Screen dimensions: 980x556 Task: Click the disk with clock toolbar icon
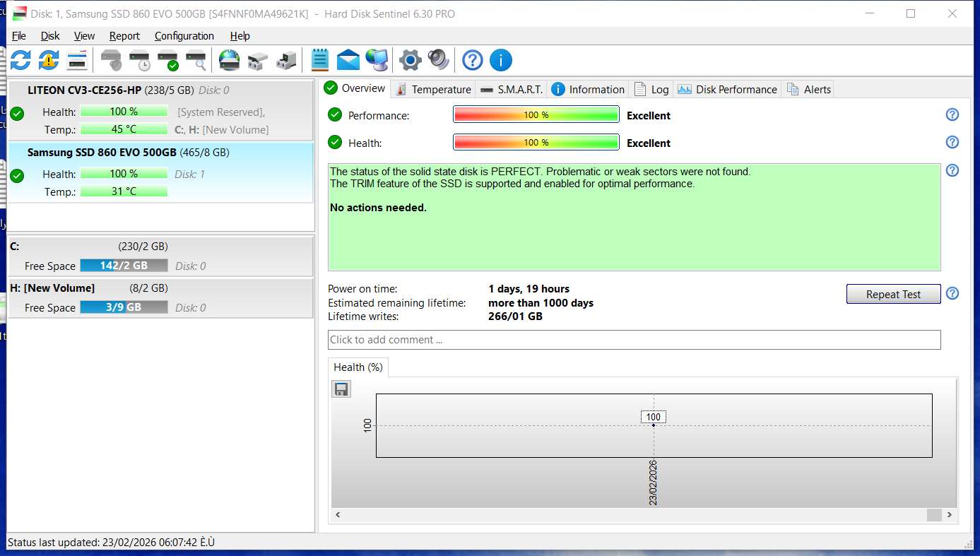pyautogui.click(x=139, y=61)
